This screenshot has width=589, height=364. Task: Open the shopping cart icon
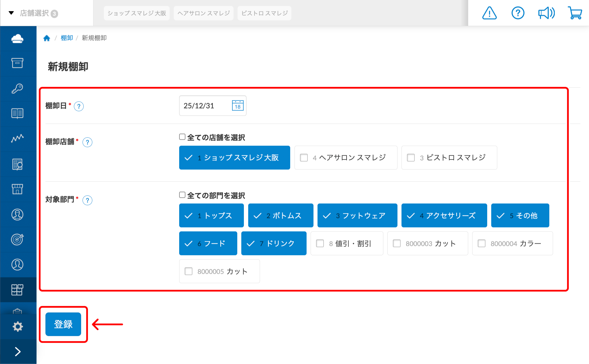point(575,13)
